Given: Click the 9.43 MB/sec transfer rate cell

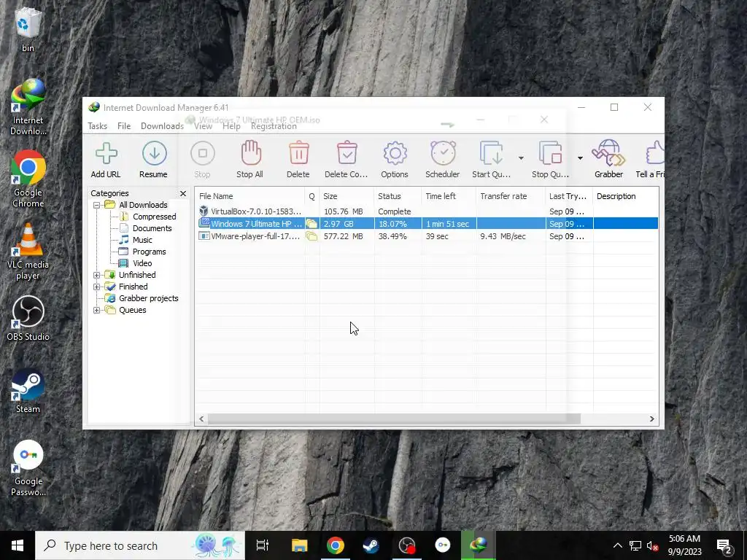Looking at the screenshot, I should [x=511, y=236].
